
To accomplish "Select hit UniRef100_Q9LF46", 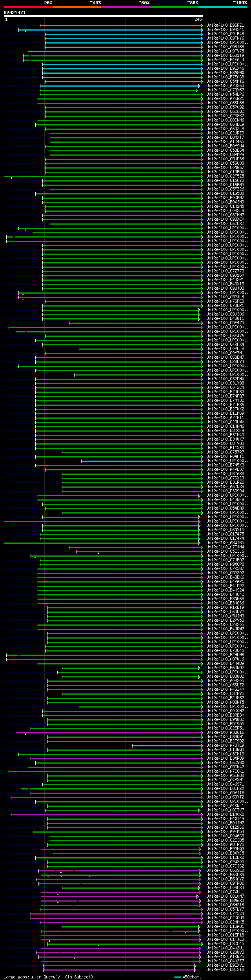I will [x=225, y=34].
